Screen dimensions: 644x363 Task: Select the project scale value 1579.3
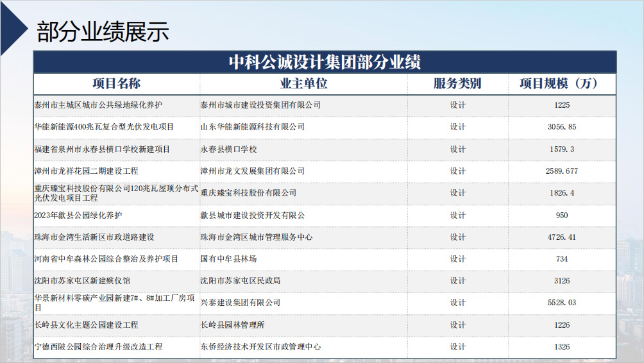point(562,149)
